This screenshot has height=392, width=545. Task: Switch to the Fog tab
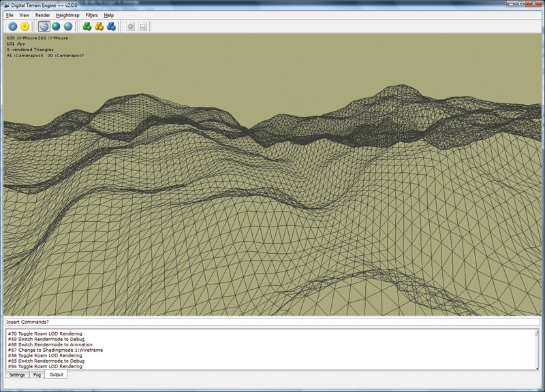pyautogui.click(x=37, y=375)
